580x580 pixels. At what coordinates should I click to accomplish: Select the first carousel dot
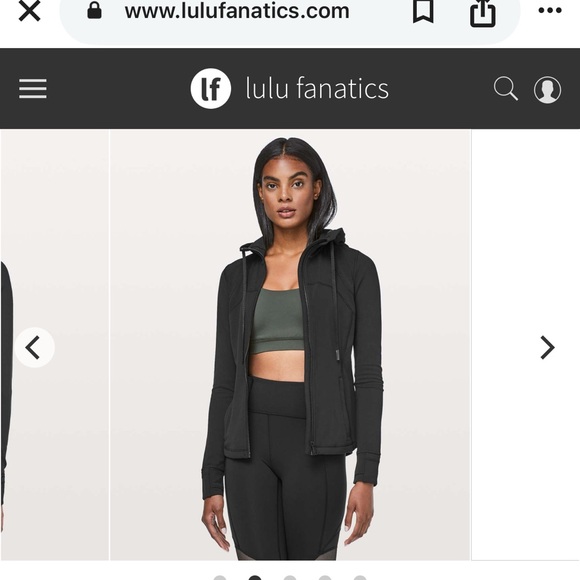220,577
